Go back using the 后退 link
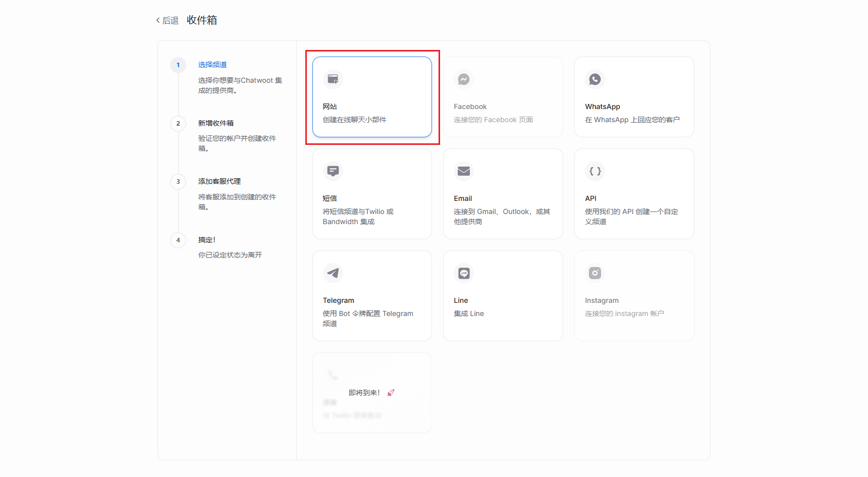868x477 pixels. pos(171,21)
